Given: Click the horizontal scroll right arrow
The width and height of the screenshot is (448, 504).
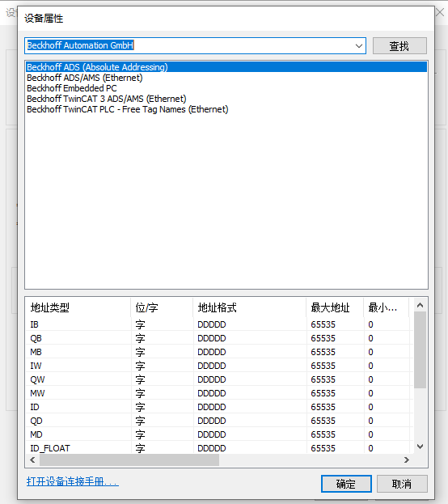Looking at the screenshot, I should point(407,460).
